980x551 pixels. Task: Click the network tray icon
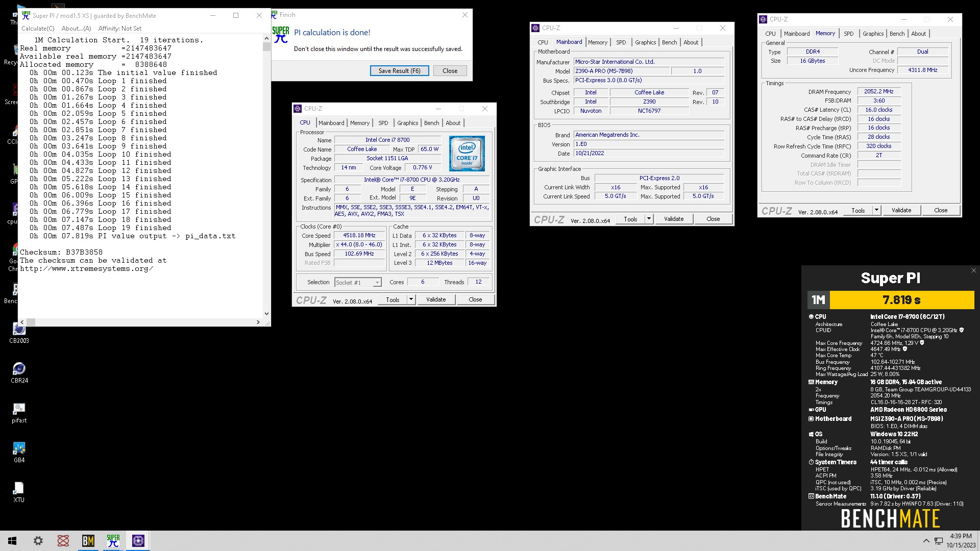tap(939, 541)
